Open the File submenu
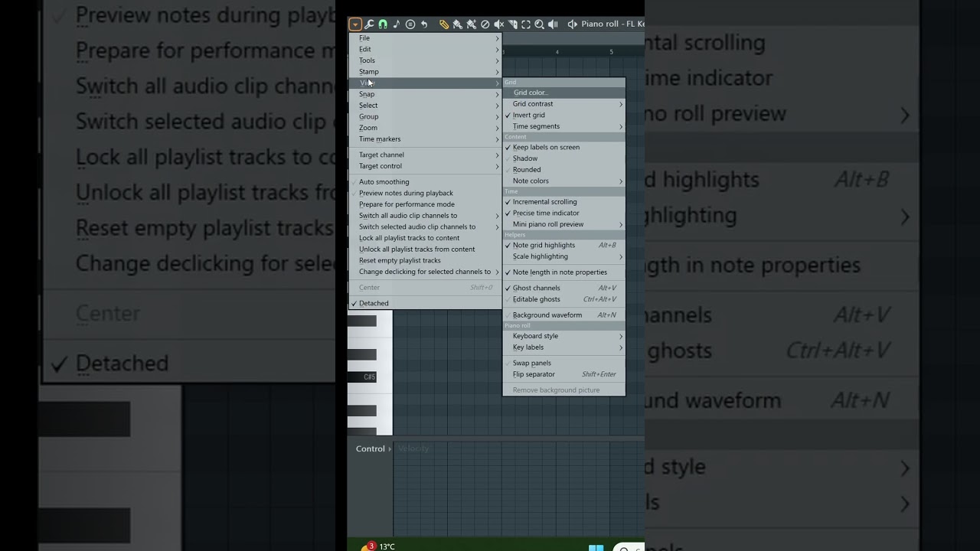The image size is (980, 551). pos(425,37)
